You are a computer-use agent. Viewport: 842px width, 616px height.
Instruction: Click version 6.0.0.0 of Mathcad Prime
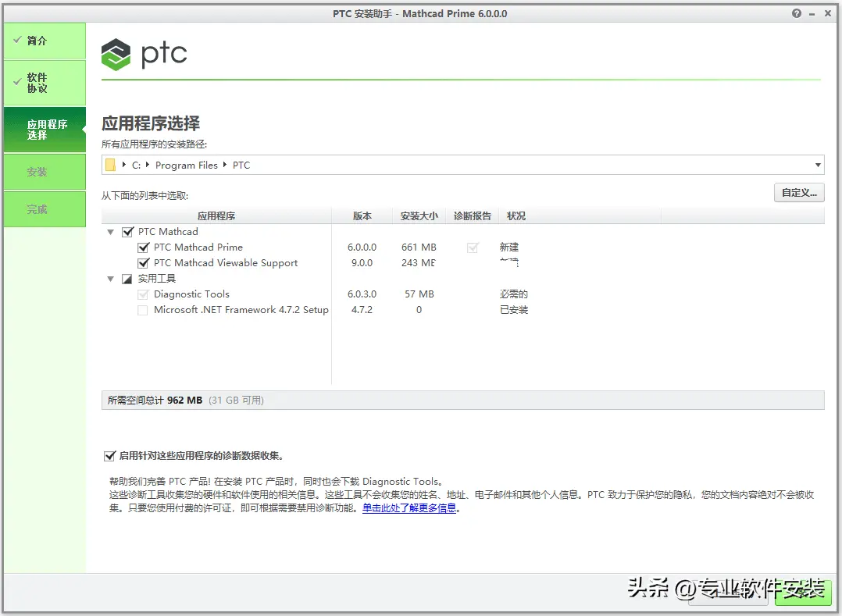click(x=362, y=247)
